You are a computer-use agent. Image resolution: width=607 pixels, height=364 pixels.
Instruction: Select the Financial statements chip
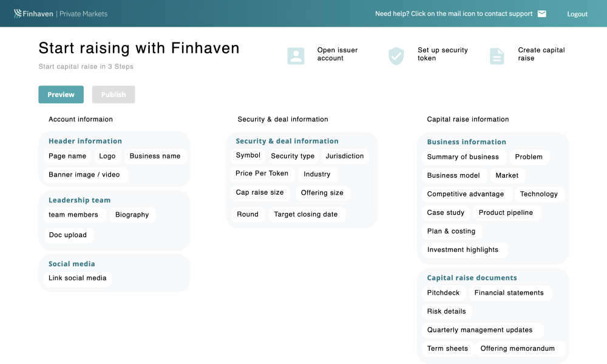coord(509,293)
